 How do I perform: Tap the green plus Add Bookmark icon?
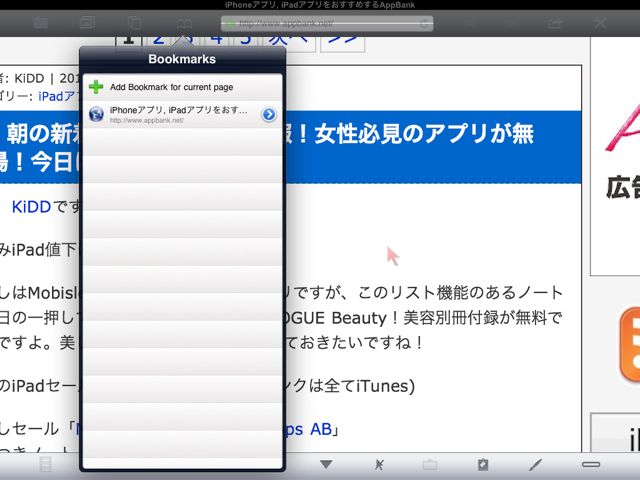[96, 87]
